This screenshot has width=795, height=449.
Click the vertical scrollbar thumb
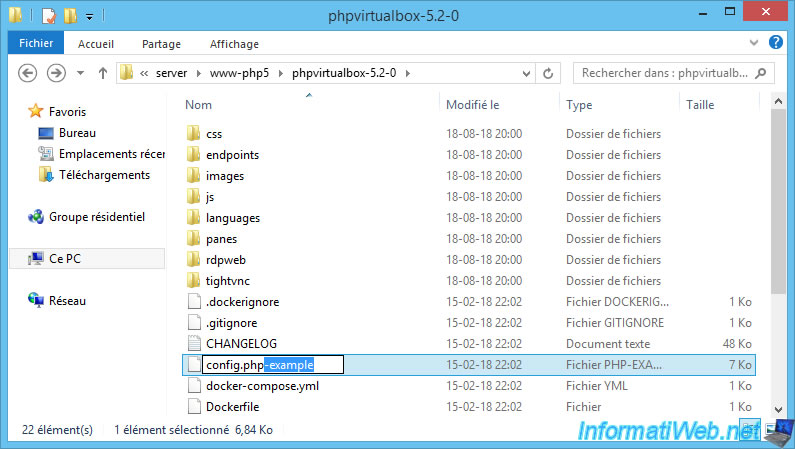tap(778, 201)
